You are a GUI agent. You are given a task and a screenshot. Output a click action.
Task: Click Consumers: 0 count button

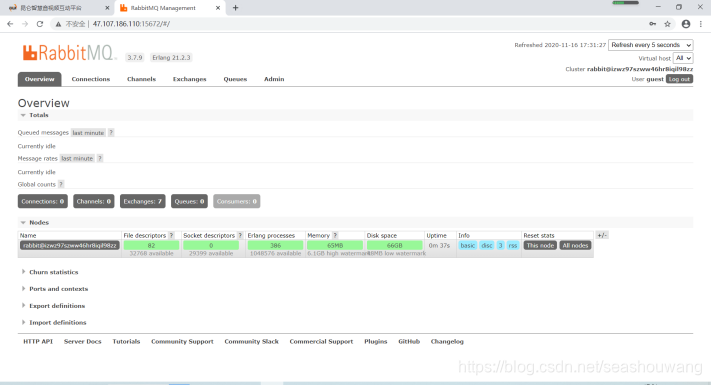(x=237, y=201)
